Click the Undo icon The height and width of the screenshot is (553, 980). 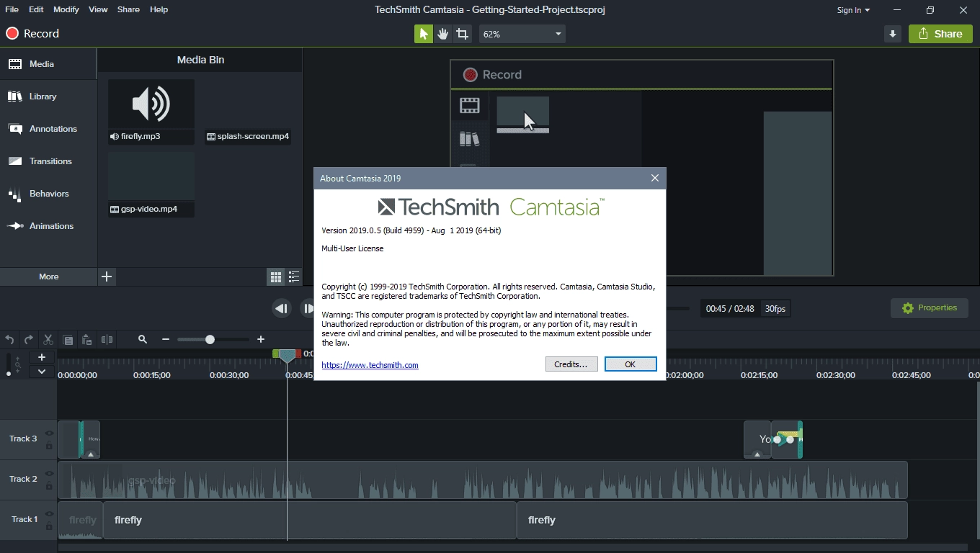click(x=9, y=339)
